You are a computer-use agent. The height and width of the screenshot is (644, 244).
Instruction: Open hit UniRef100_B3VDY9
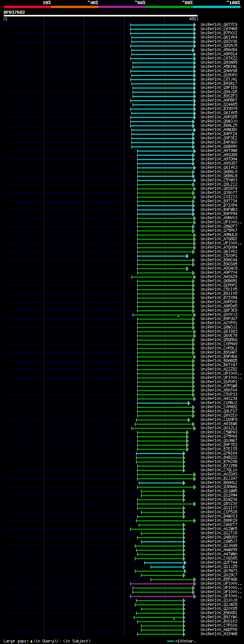tap(219, 108)
